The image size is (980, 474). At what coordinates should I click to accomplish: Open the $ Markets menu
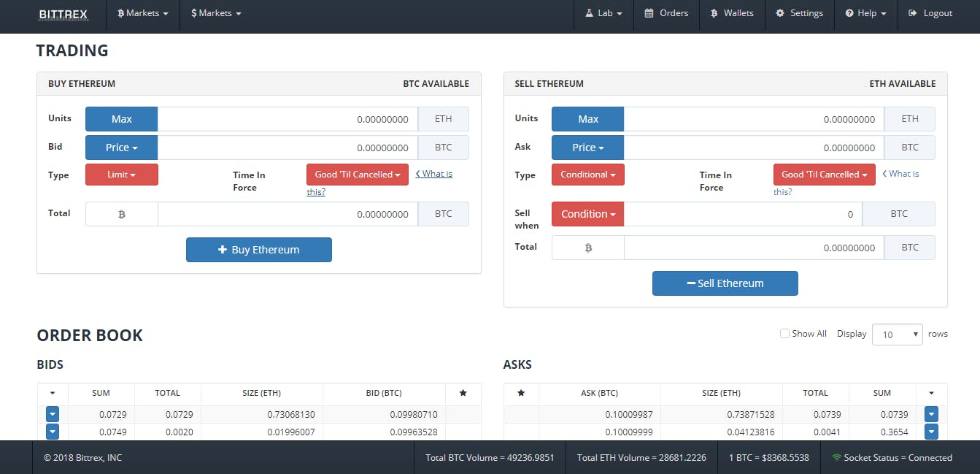[215, 13]
